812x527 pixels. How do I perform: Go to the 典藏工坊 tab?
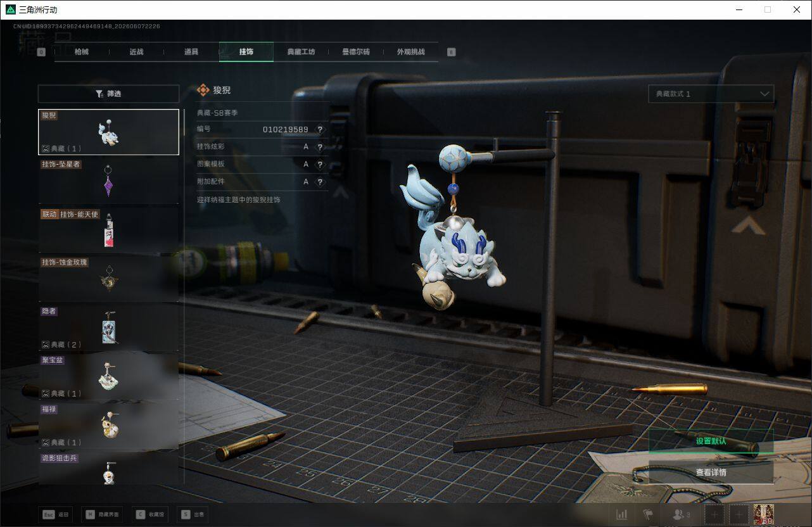point(301,52)
